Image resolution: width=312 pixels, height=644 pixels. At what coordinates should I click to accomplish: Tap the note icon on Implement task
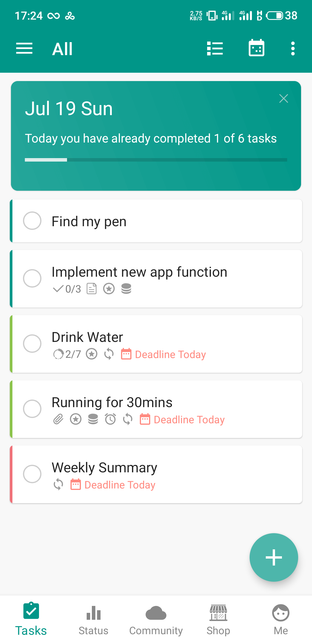(92, 289)
